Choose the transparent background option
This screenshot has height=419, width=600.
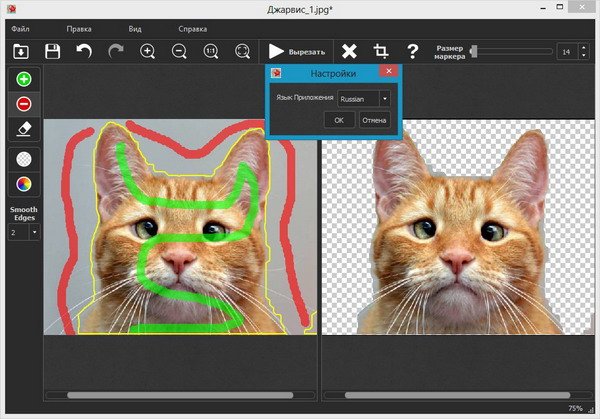[x=24, y=159]
